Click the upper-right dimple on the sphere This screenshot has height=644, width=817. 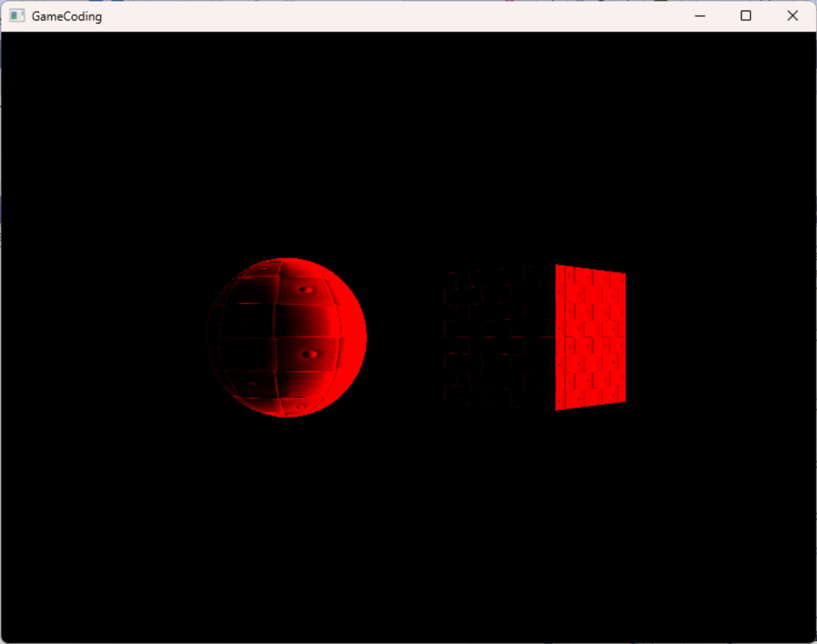306,290
